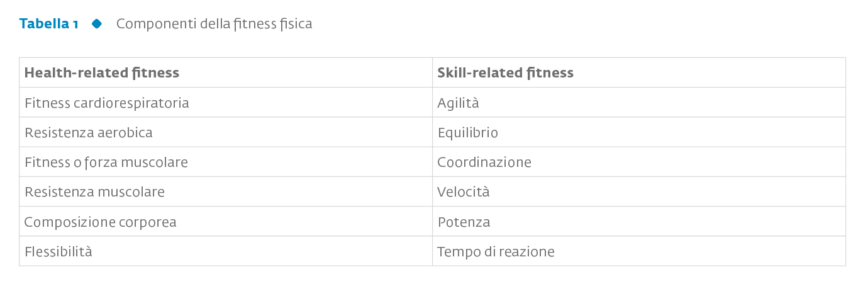Select the Tabella 1 label
868x291 pixels.
(49, 24)
